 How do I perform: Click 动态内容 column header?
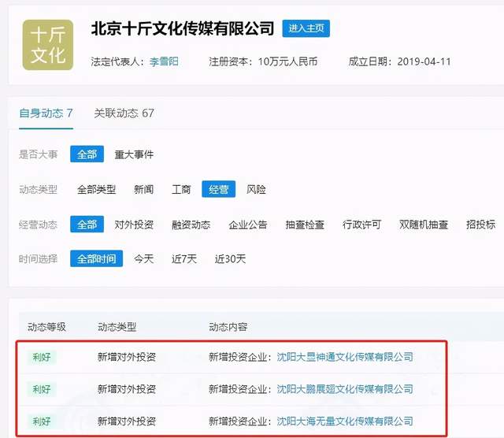point(228,327)
